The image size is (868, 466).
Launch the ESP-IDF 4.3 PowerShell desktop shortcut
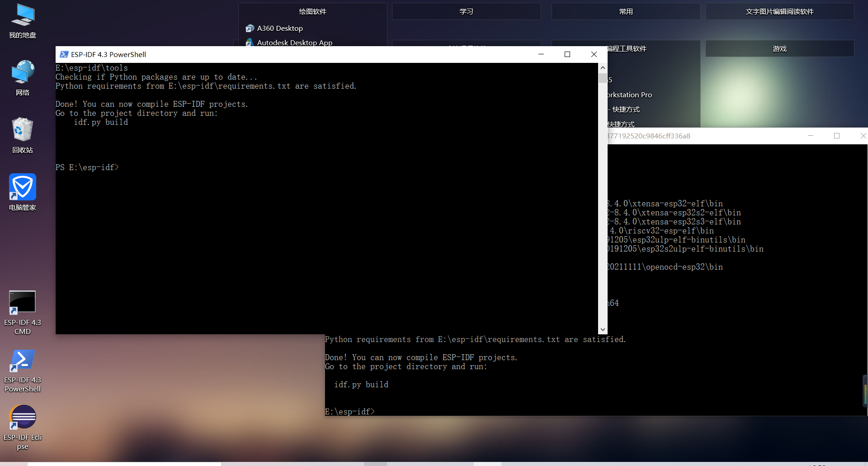tap(23, 371)
